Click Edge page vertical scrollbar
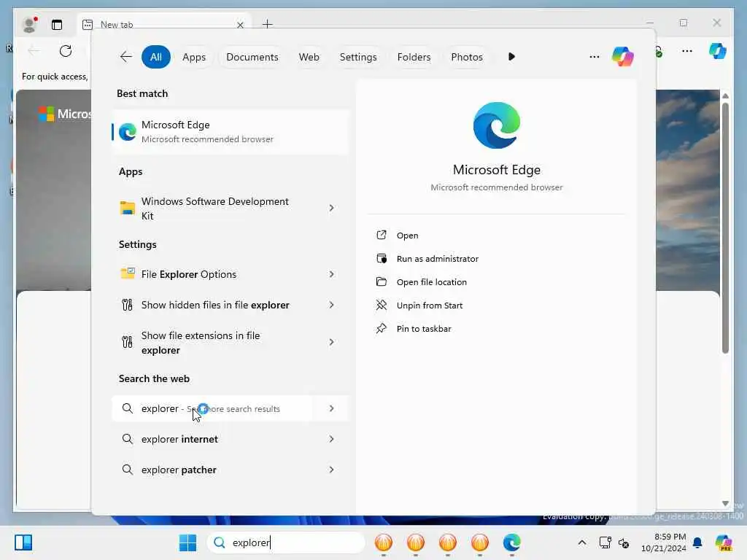This screenshot has height=560, width=747. click(725, 228)
